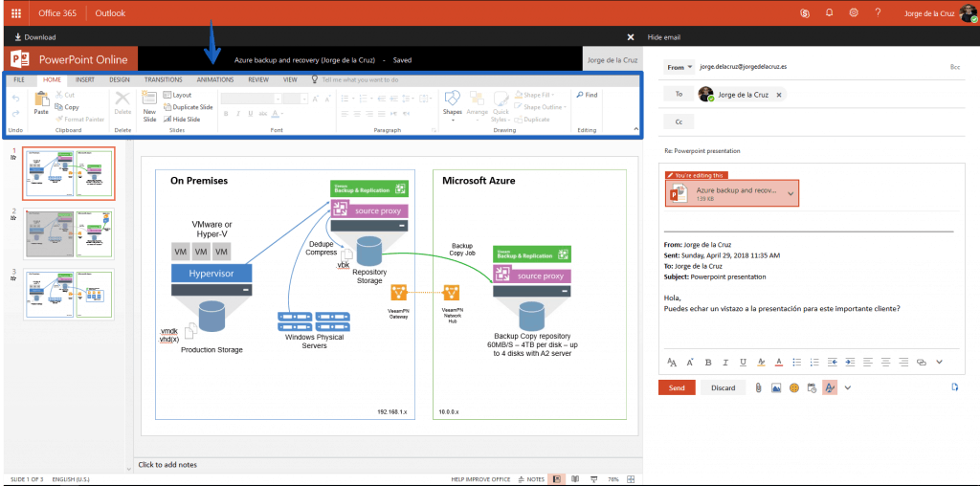The height and width of the screenshot is (486, 980).
Task: Open the font color picker in the email toolbar
Action: point(779,362)
